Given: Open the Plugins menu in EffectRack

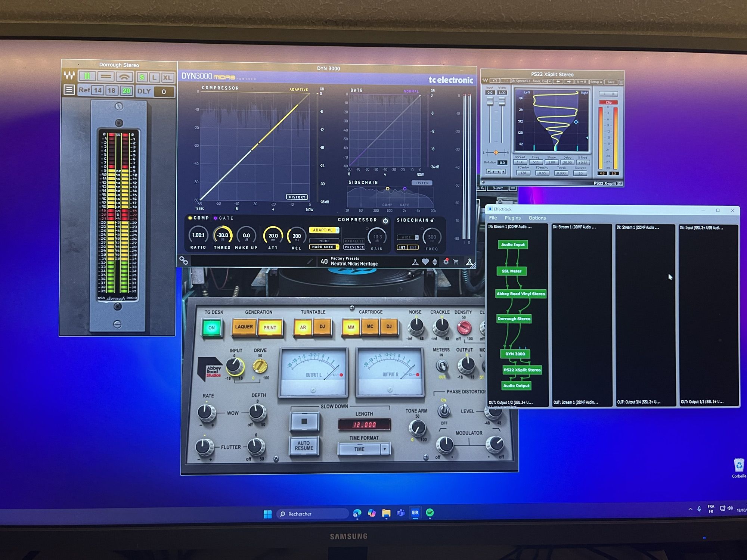Looking at the screenshot, I should 512,218.
